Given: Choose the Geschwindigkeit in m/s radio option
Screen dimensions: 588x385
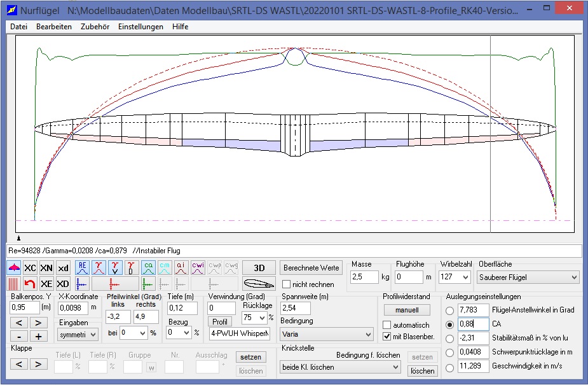Looking at the screenshot, I should 450,367.
